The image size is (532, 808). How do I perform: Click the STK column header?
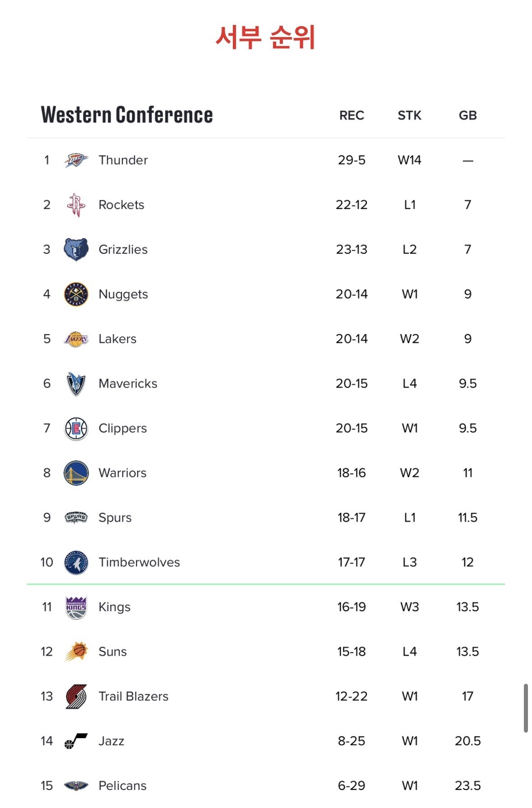point(409,116)
